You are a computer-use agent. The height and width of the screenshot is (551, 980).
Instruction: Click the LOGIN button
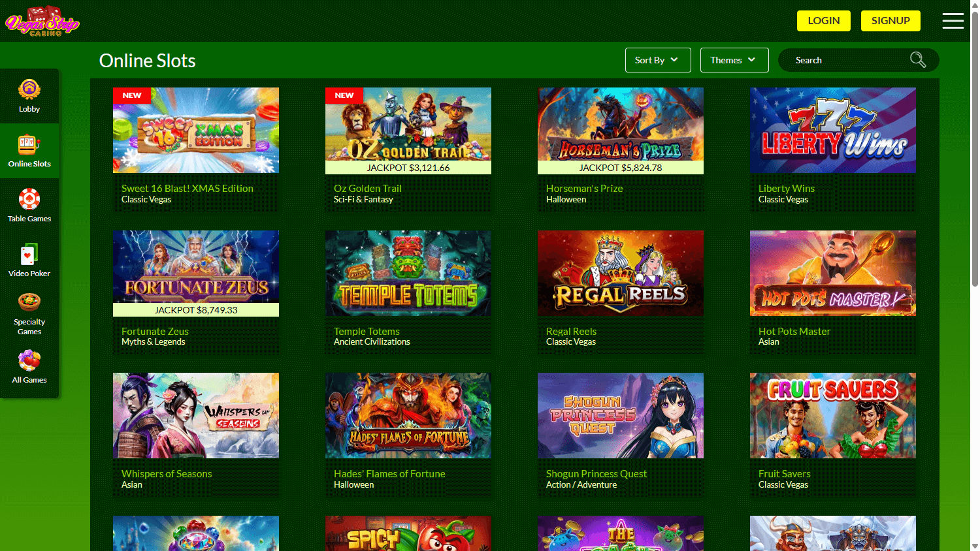click(x=823, y=20)
